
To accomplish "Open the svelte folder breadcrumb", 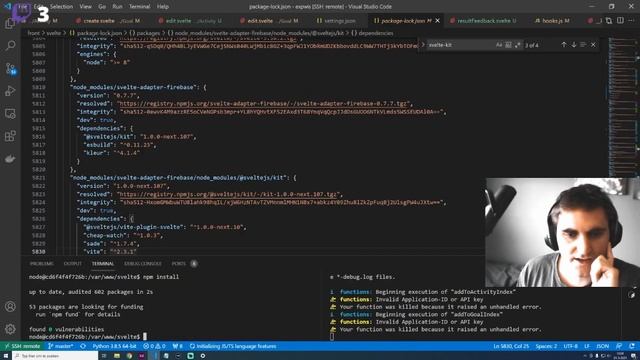I will tap(53, 33).
